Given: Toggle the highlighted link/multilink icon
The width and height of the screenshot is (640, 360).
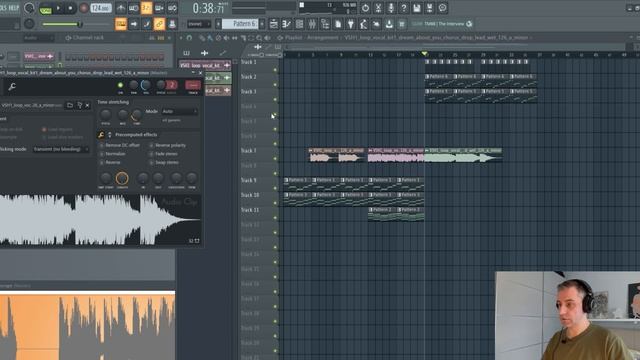Looking at the screenshot, I should point(159,24).
